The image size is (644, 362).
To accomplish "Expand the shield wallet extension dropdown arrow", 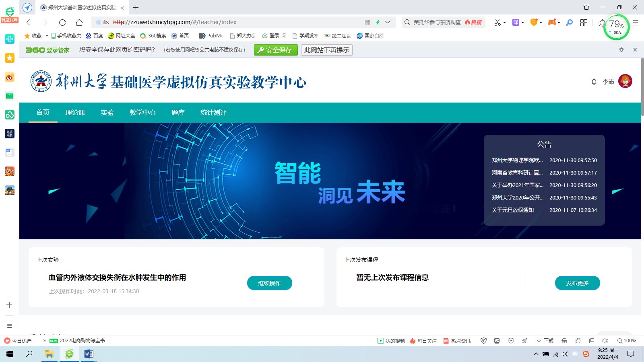I will pos(541,23).
